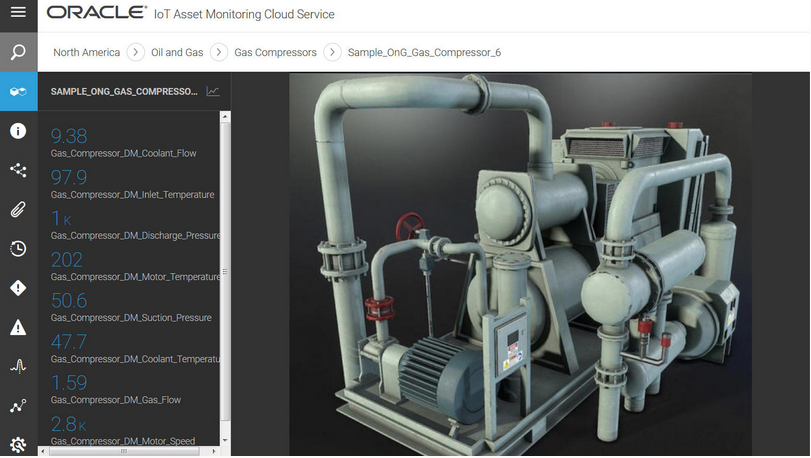Click Gas_Compressor_DM_Coolant_Flow label
The width and height of the screenshot is (811, 458).
point(124,154)
